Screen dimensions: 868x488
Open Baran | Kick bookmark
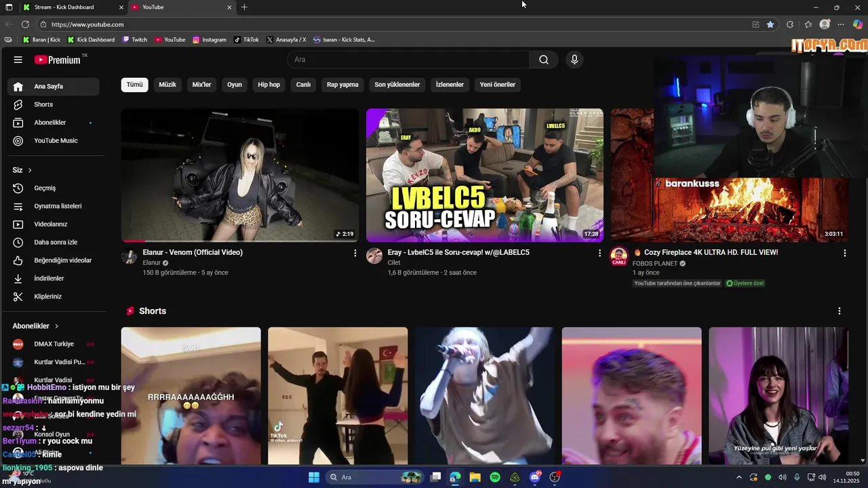[41, 39]
